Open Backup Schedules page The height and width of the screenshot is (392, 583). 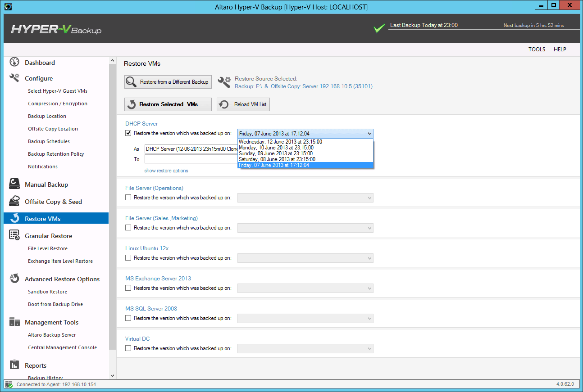(49, 141)
